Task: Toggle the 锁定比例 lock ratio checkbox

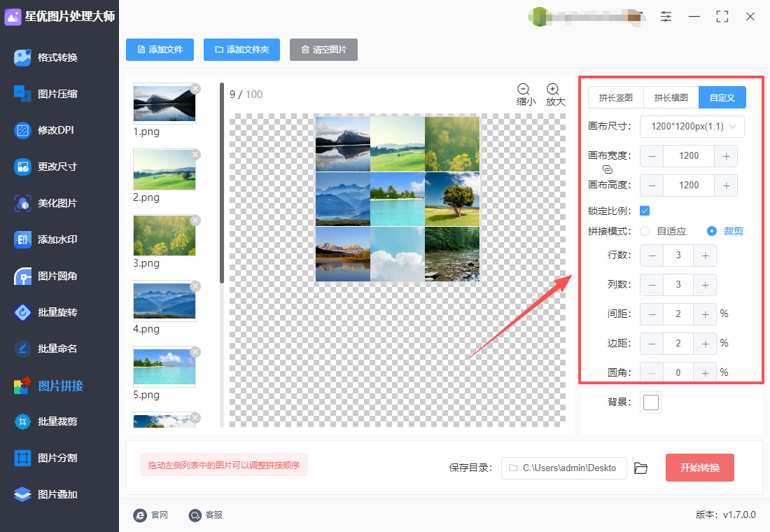Action: 645,211
